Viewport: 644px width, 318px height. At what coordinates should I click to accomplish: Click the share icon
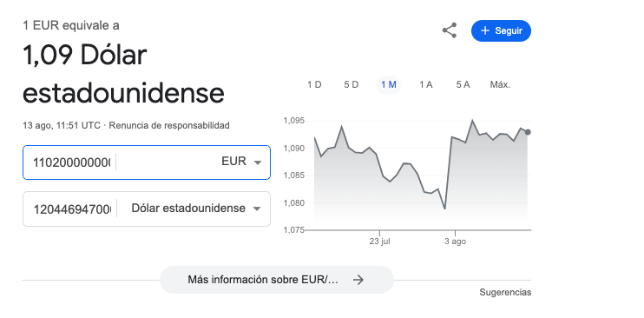[450, 30]
